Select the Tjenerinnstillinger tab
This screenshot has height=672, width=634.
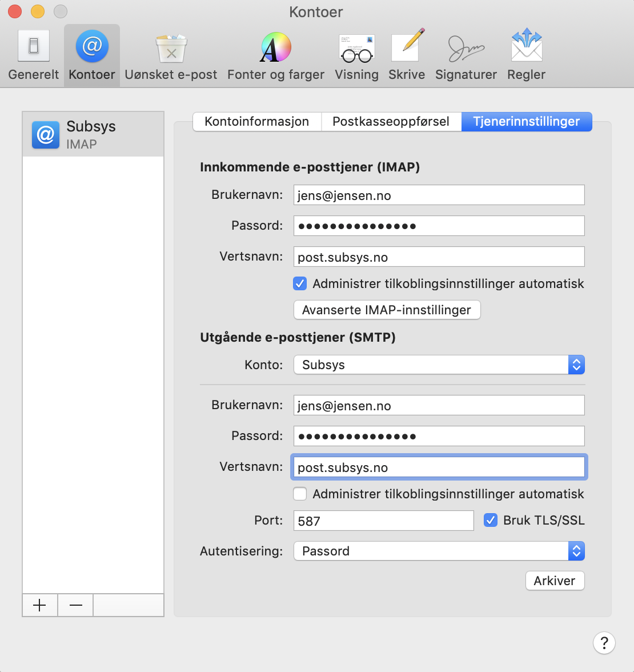(527, 122)
